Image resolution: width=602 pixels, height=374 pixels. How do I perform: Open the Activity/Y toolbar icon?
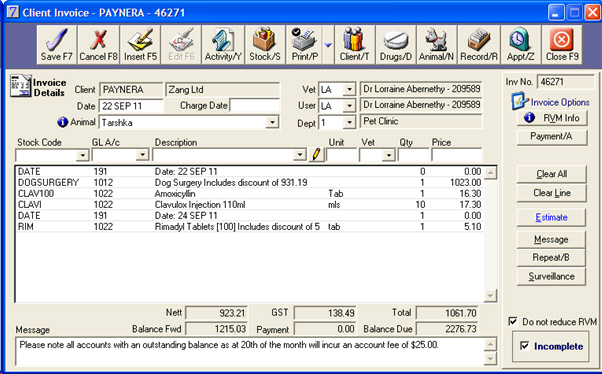tap(223, 45)
